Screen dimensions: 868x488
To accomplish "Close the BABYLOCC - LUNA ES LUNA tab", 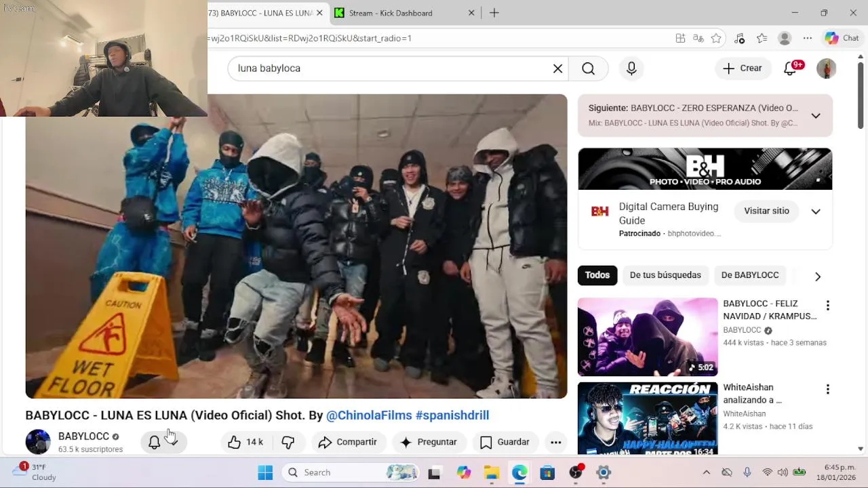I will coord(319,13).
